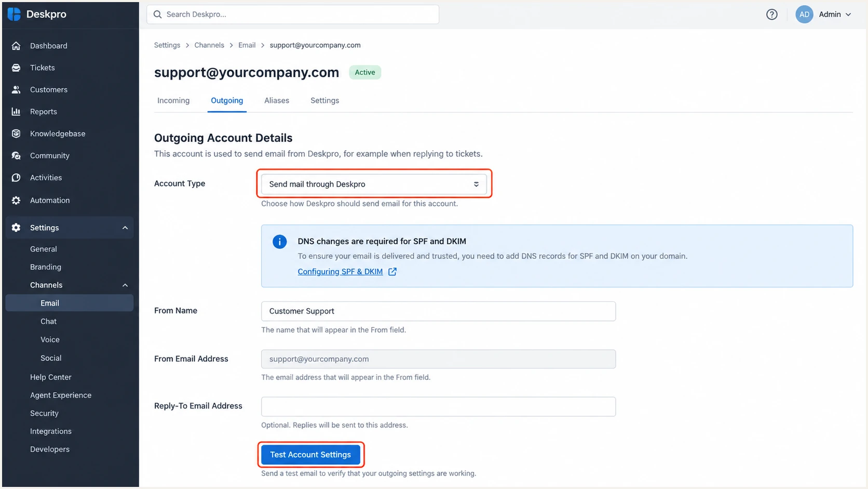Click the Deskpro logo icon

tap(14, 14)
